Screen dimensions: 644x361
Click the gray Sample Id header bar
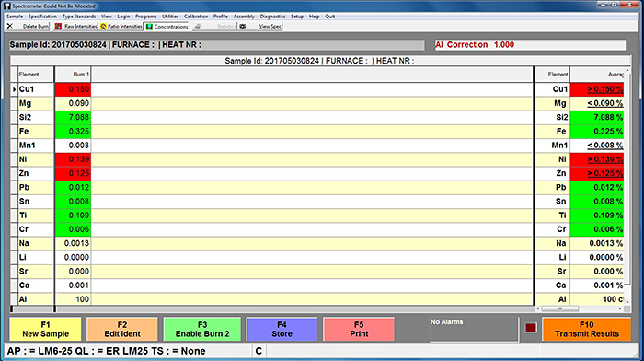(x=217, y=45)
